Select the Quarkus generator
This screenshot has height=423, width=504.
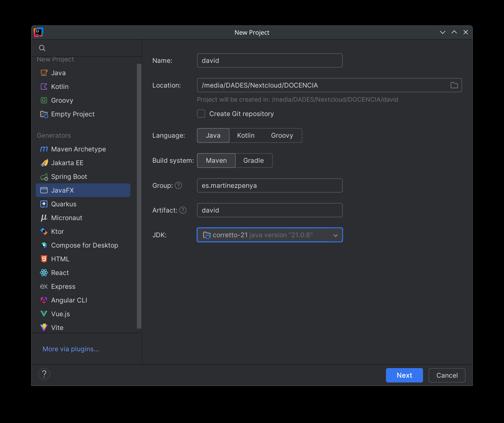tap(63, 204)
